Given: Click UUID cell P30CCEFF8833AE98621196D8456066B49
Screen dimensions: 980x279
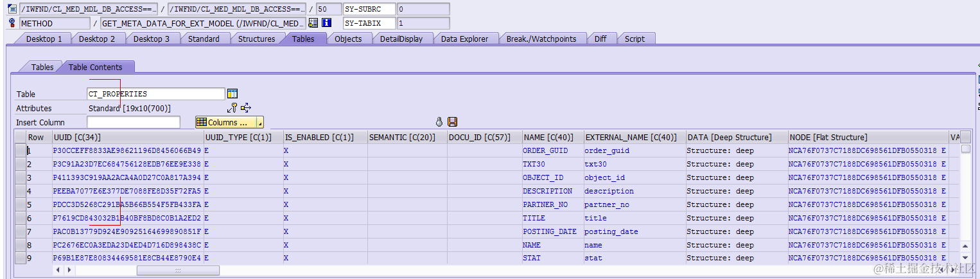Looking at the screenshot, I should (127, 150).
